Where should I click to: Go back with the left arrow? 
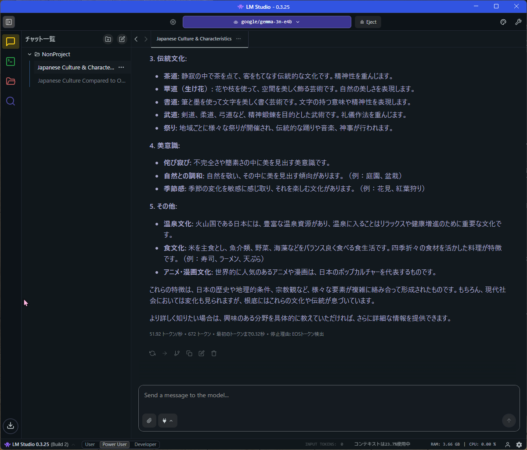tap(136, 39)
